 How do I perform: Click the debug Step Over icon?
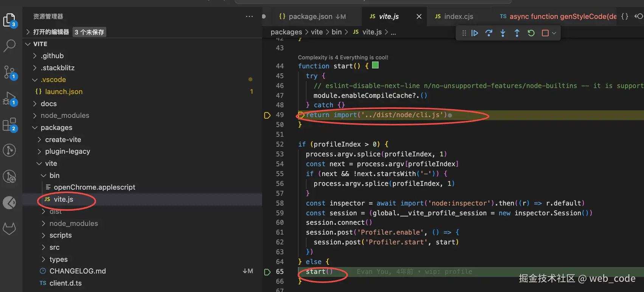[489, 33]
